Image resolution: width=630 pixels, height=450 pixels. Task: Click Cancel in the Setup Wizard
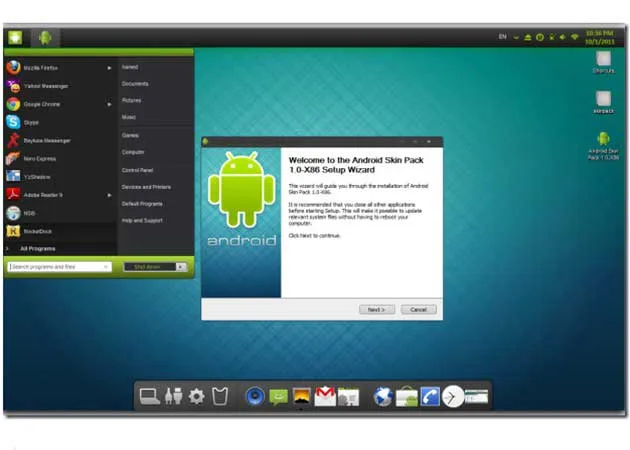point(419,309)
